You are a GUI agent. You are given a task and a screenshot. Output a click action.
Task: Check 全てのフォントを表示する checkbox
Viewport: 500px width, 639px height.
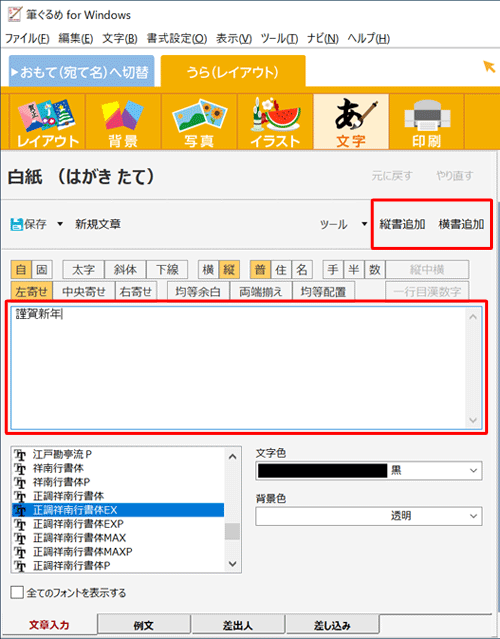[x=17, y=592]
